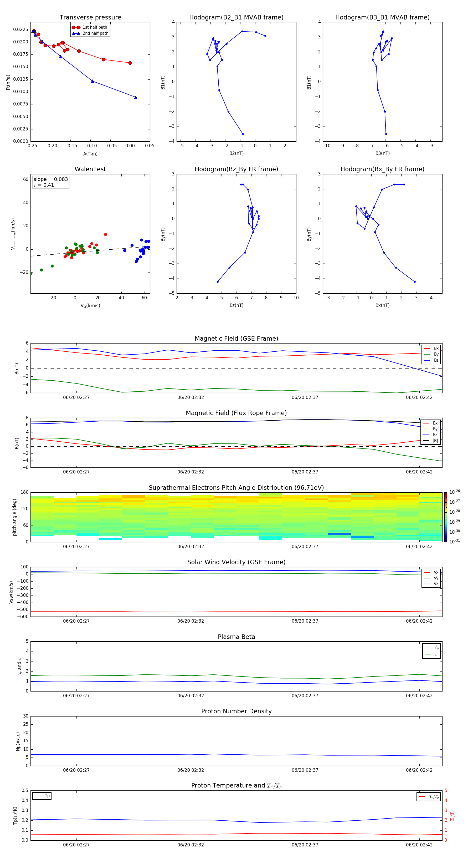Click the outlier red dot in WalenTest plot

pos(105,235)
